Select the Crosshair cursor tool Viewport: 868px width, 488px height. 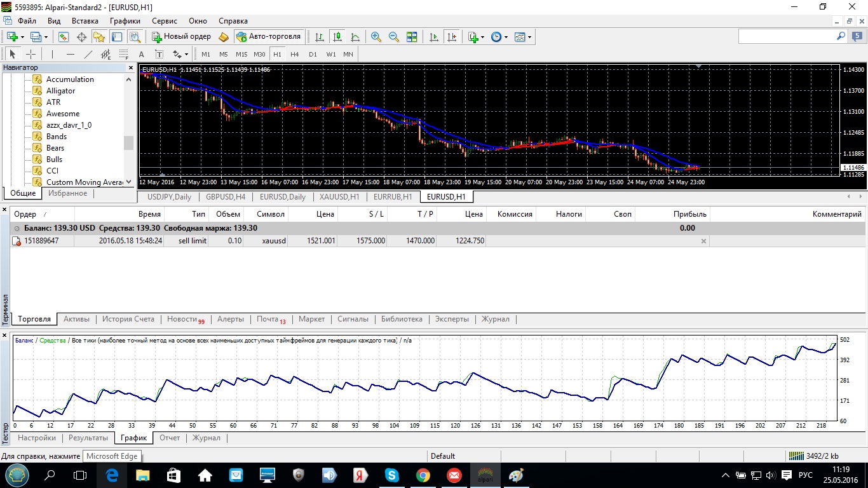point(31,54)
